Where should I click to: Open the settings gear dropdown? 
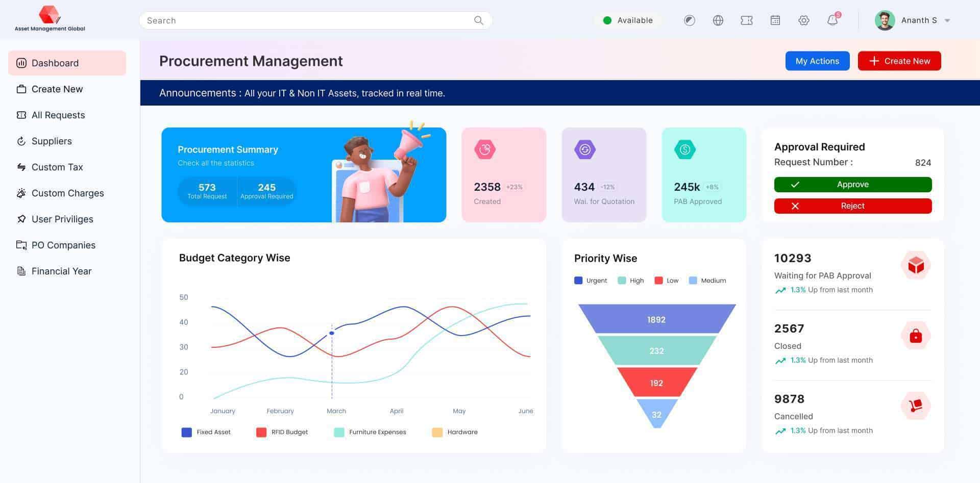click(x=803, y=20)
